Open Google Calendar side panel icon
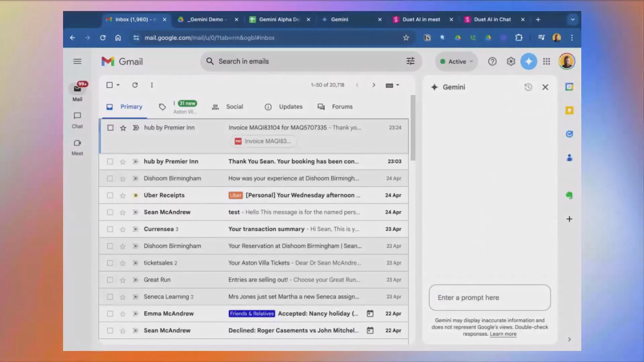Viewport: 644px width, 362px height. tap(569, 87)
